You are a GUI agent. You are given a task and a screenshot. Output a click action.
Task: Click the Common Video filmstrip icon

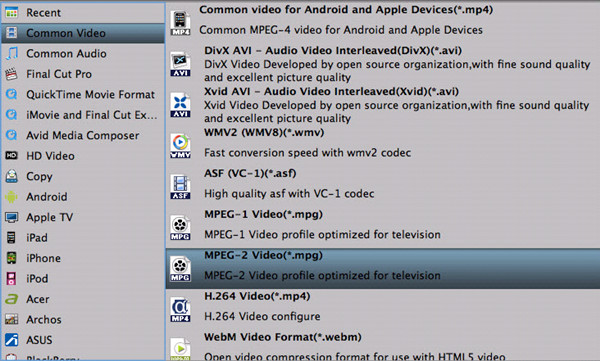(x=11, y=33)
